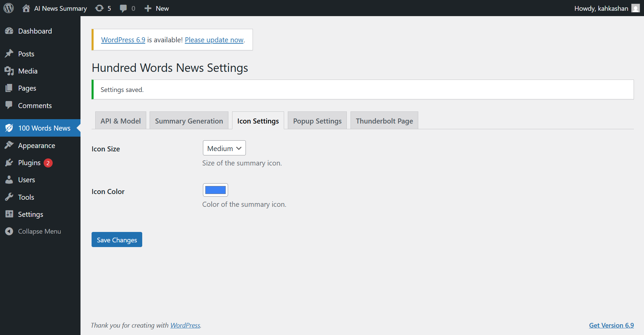The width and height of the screenshot is (644, 335).
Task: Open the WordPress logo menu
Action: pos(8,8)
